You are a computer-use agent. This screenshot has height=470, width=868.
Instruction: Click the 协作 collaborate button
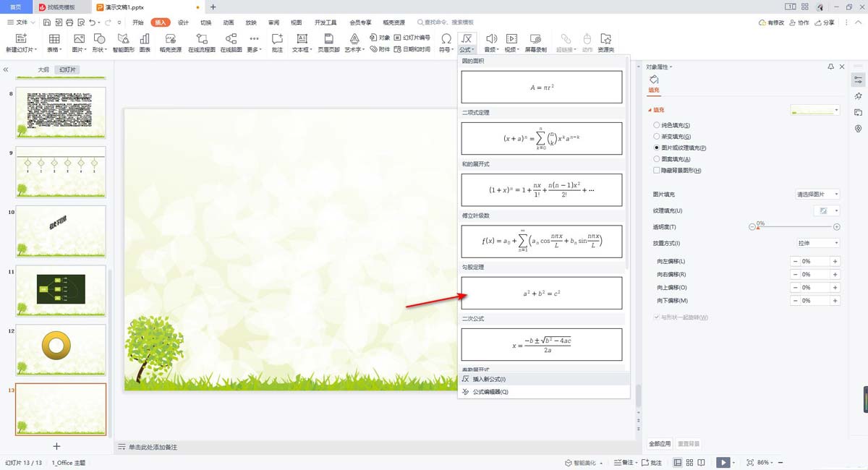(799, 22)
